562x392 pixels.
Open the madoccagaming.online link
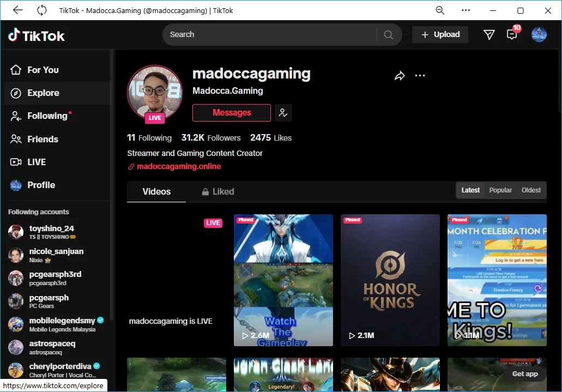178,166
